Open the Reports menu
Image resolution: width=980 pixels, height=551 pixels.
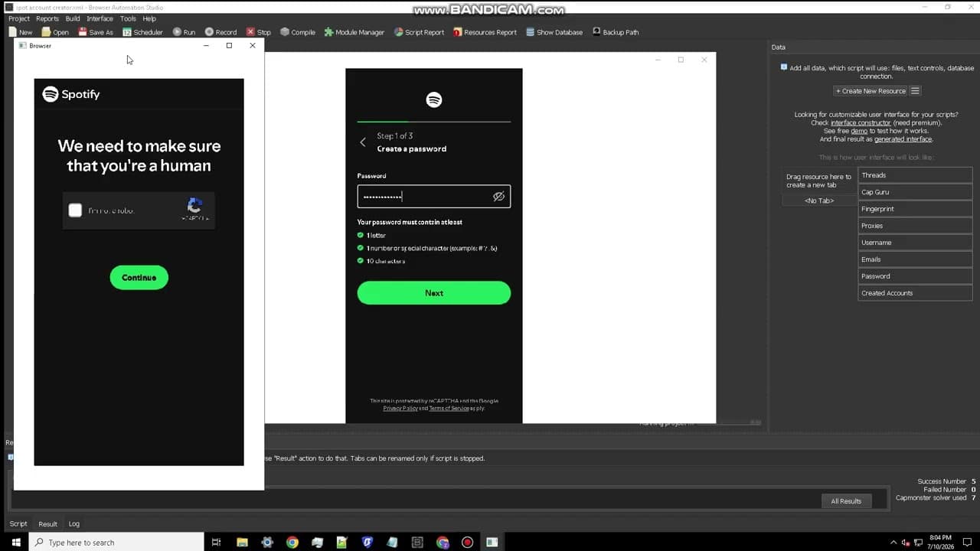pyautogui.click(x=47, y=18)
